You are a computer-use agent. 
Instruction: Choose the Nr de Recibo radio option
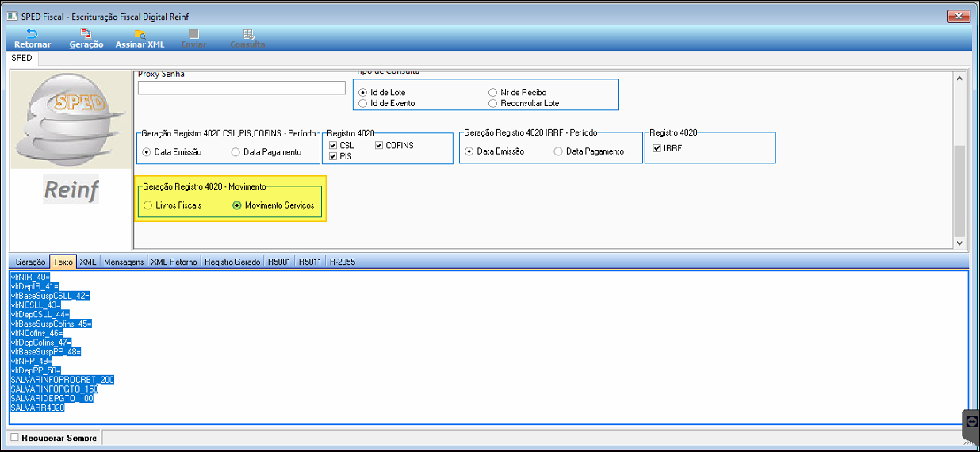pos(492,93)
